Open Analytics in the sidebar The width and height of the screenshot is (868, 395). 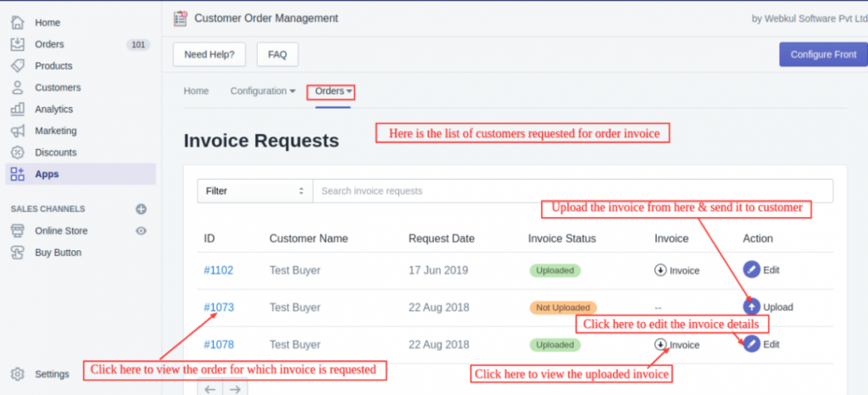53,109
